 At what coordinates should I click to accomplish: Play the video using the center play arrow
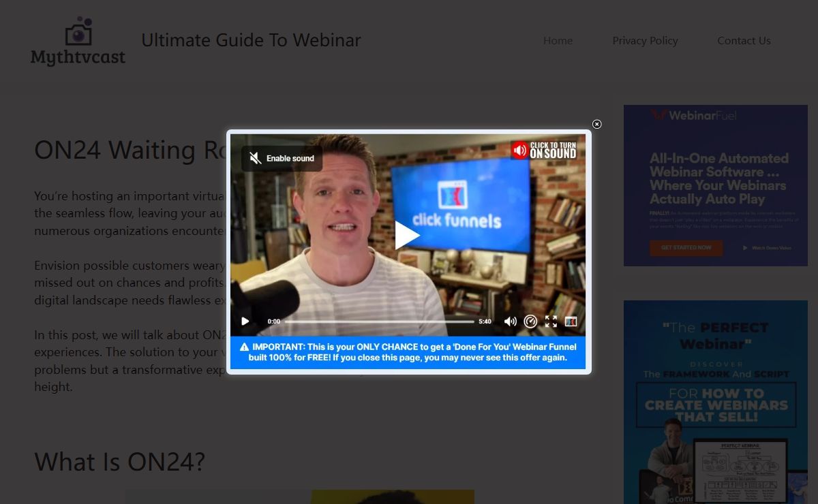point(407,236)
